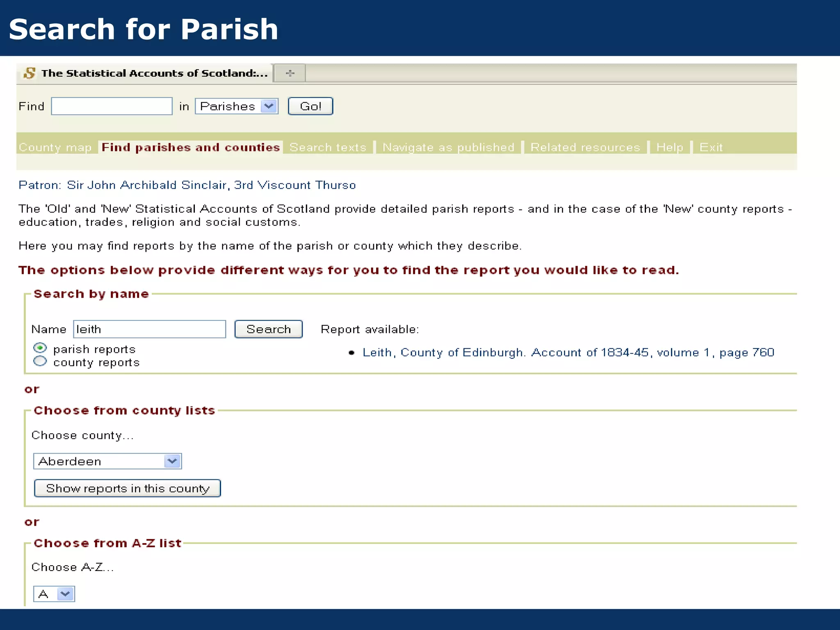Click Exit in navigation bar
Screen dimensions: 840x630
711,147
